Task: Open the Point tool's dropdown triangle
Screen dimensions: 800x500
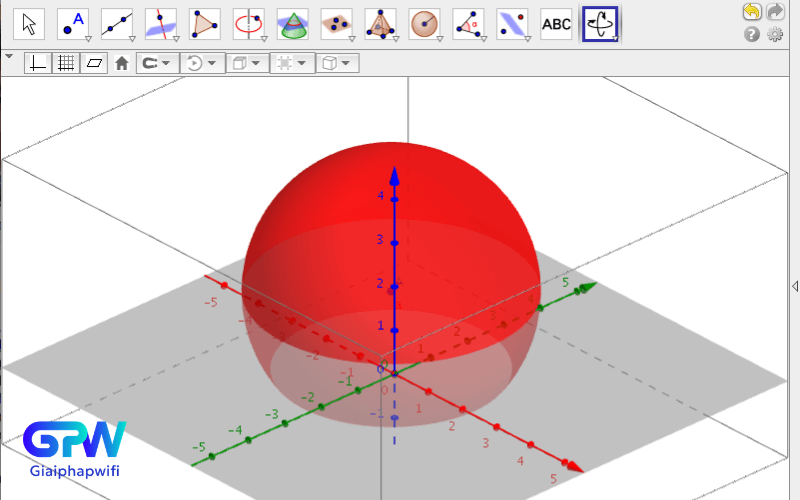Action: [x=88, y=39]
